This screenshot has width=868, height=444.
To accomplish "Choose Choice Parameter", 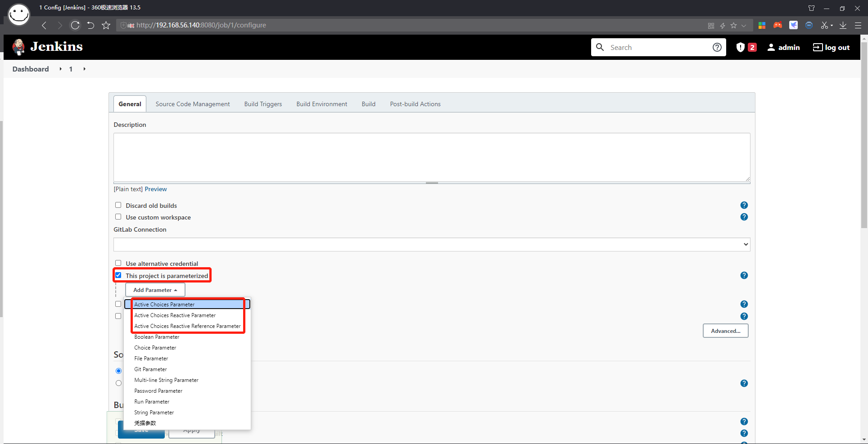I will [x=187, y=348].
